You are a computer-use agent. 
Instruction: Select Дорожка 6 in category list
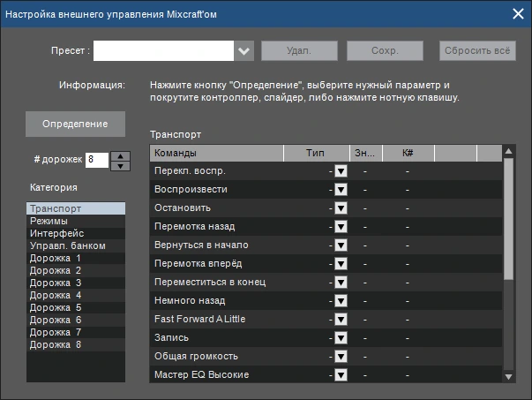click(76, 320)
